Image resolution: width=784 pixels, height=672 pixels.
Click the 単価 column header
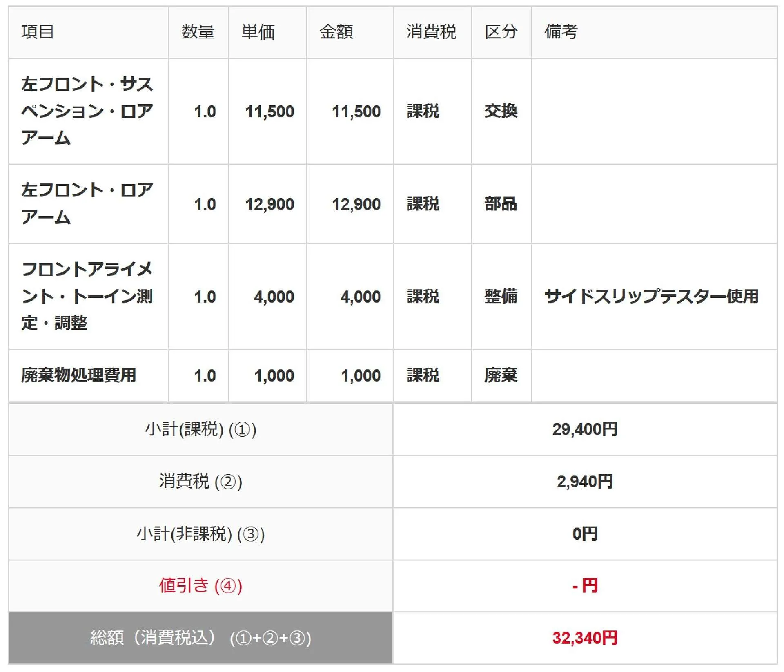pos(258,32)
